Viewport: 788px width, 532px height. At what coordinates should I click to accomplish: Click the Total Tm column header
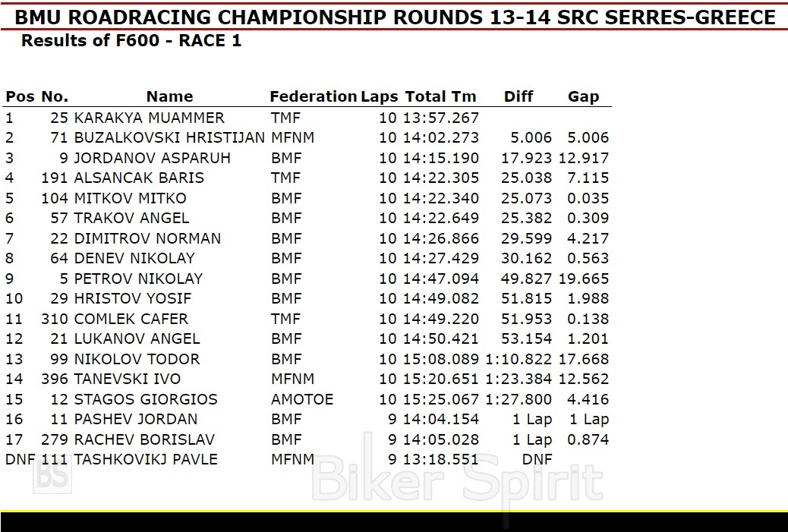click(440, 96)
